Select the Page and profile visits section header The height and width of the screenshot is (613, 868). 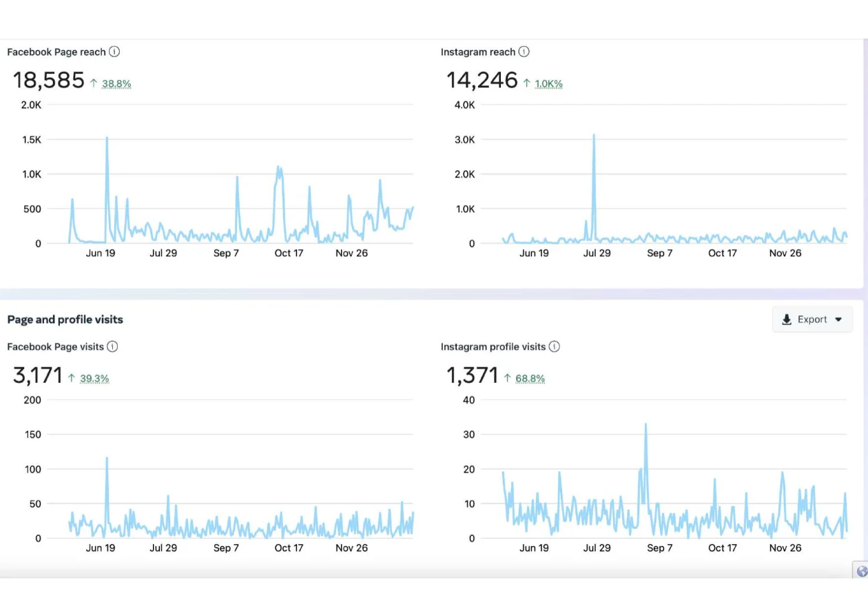point(65,319)
